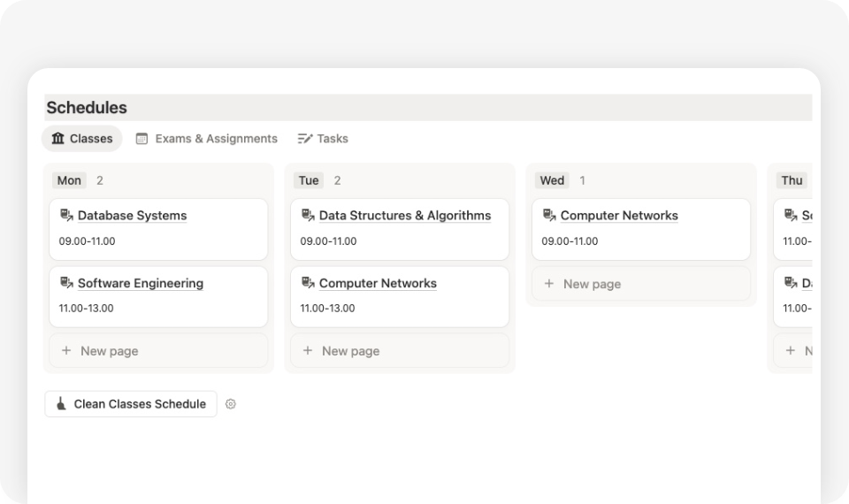Click the page icon on Database Systems card
849x504 pixels.
point(66,215)
